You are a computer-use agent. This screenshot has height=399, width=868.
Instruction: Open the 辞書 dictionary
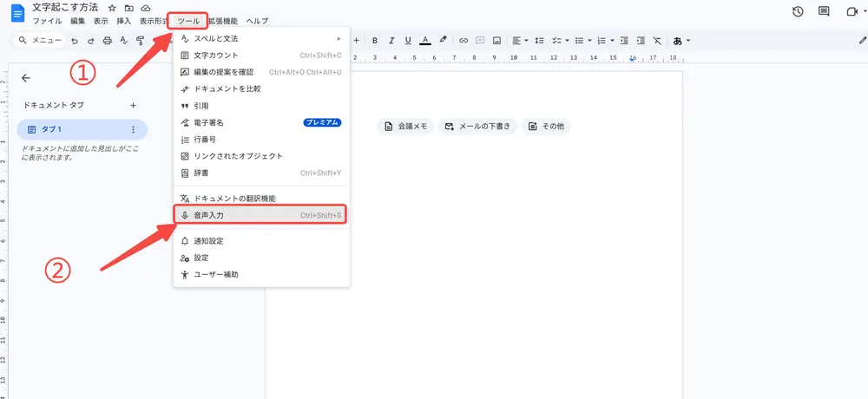261,173
